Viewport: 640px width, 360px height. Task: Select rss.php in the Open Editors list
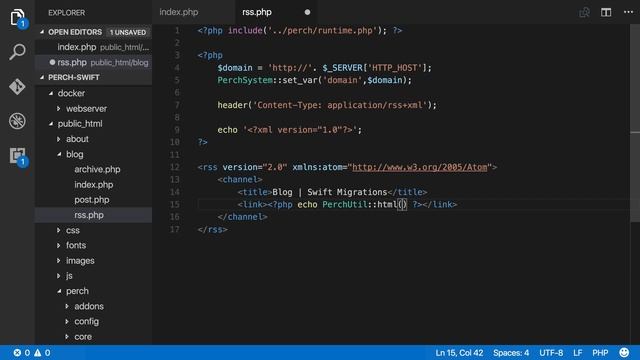point(93,62)
